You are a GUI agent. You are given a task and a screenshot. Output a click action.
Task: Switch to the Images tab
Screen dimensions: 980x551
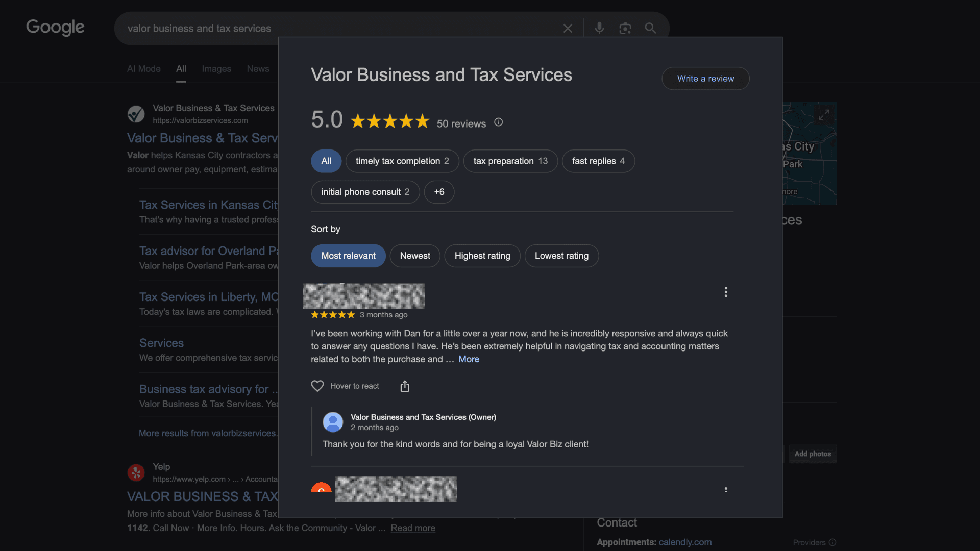(x=216, y=69)
